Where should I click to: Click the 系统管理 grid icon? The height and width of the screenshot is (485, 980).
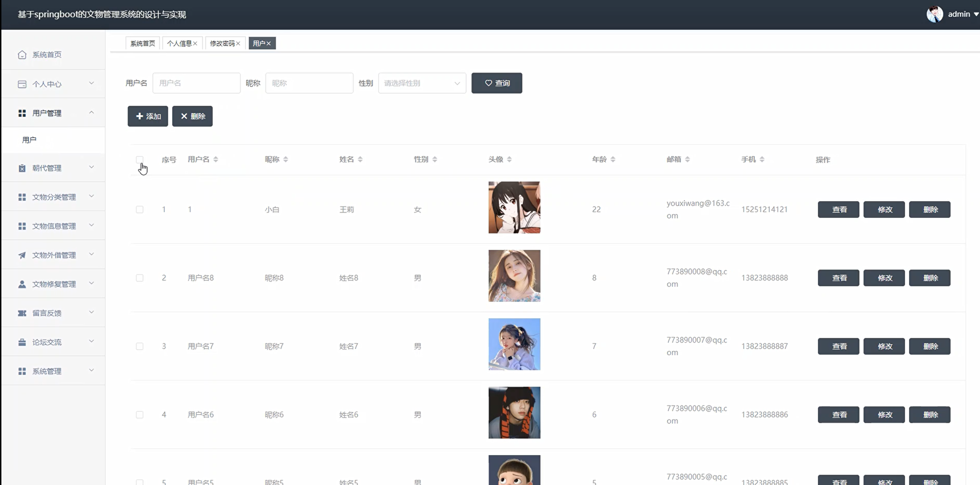pyautogui.click(x=22, y=371)
